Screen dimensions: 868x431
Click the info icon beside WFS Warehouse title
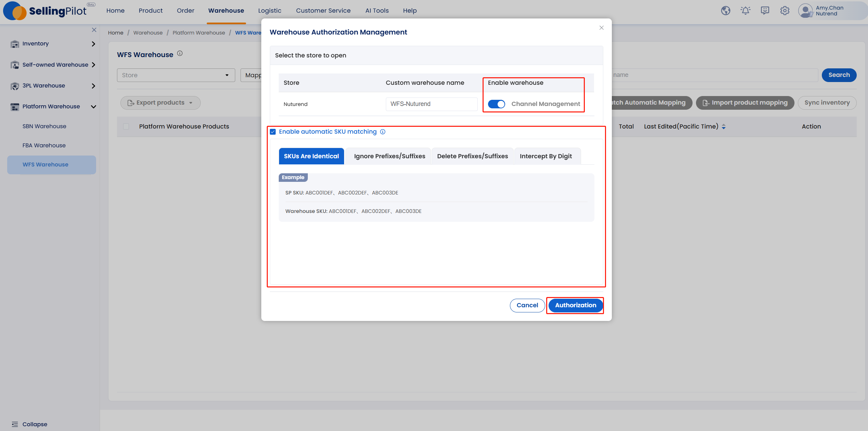click(x=180, y=53)
